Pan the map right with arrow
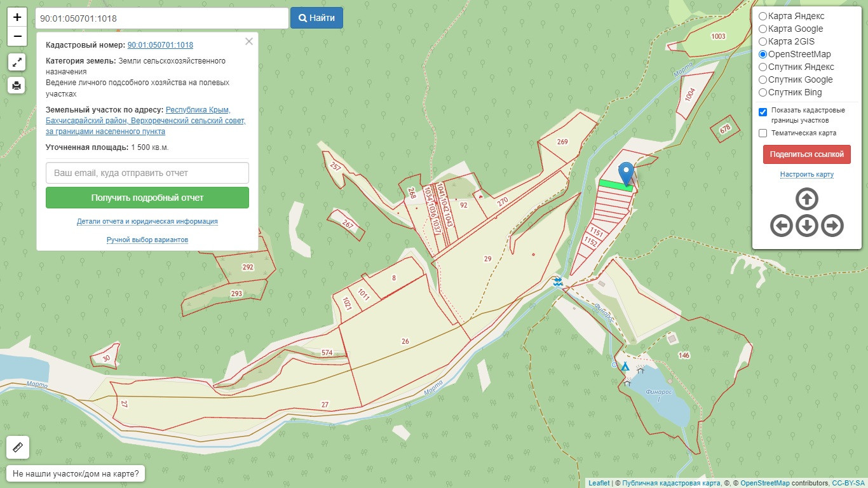 pos(832,225)
